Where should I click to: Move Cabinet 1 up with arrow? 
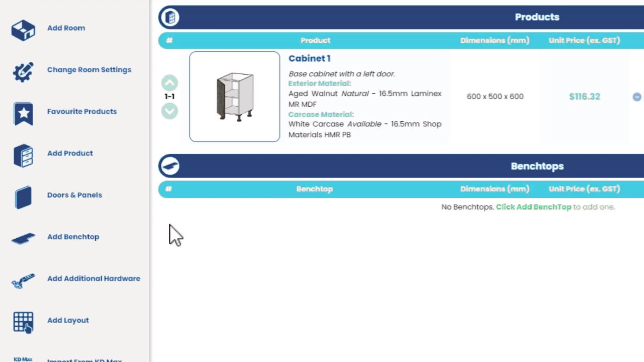click(170, 83)
